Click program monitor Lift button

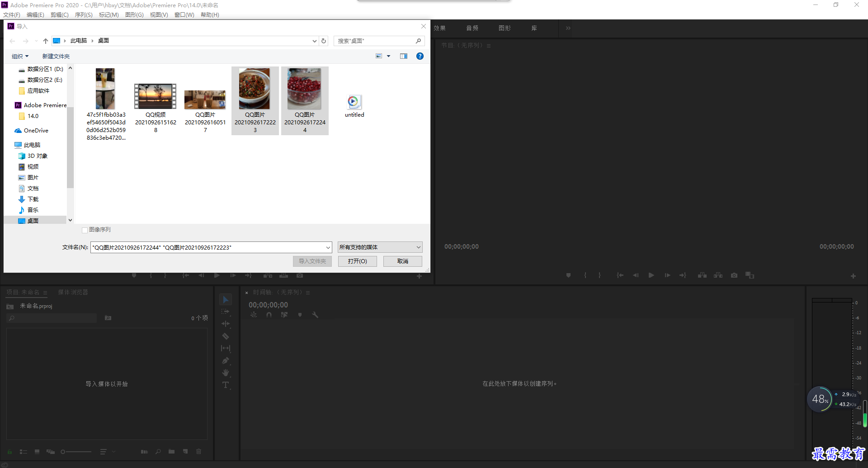(x=702, y=275)
